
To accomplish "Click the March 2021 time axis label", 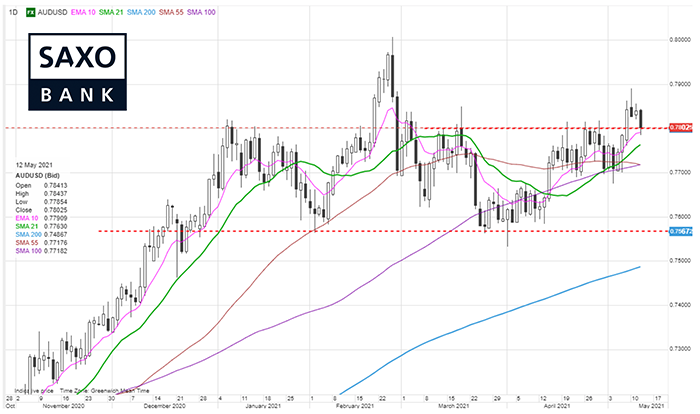I will click(x=453, y=406).
